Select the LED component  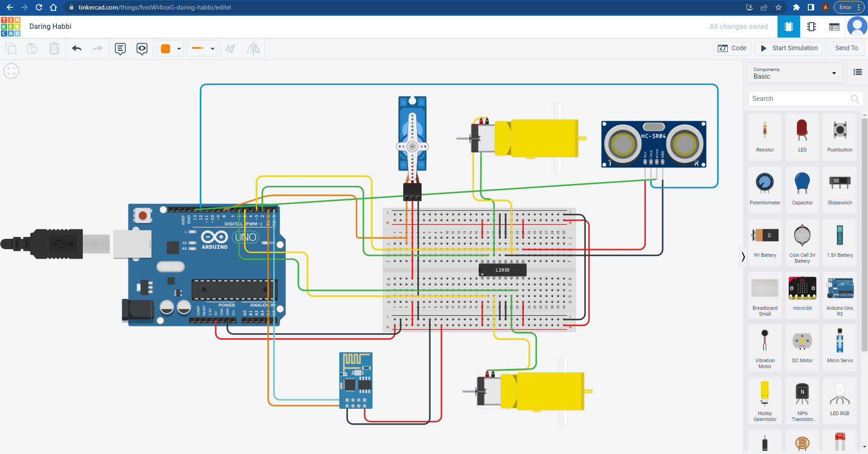802,137
